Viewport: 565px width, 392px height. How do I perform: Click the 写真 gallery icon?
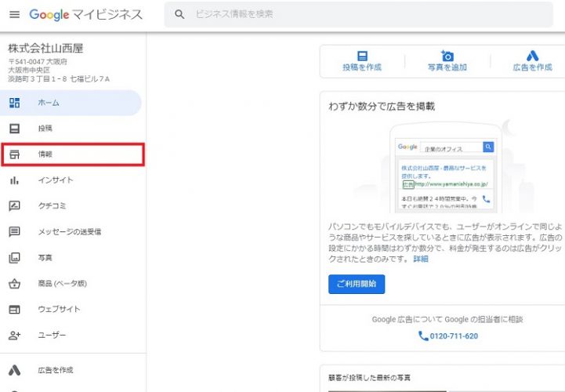click(14, 257)
